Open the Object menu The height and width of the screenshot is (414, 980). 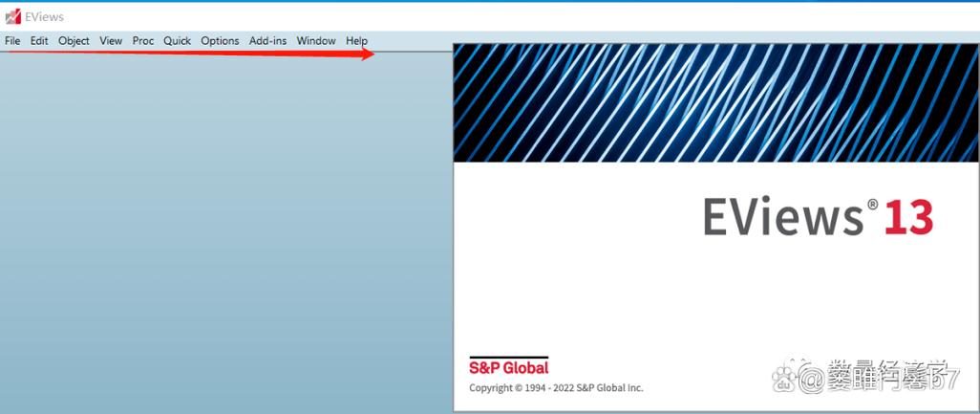point(74,41)
